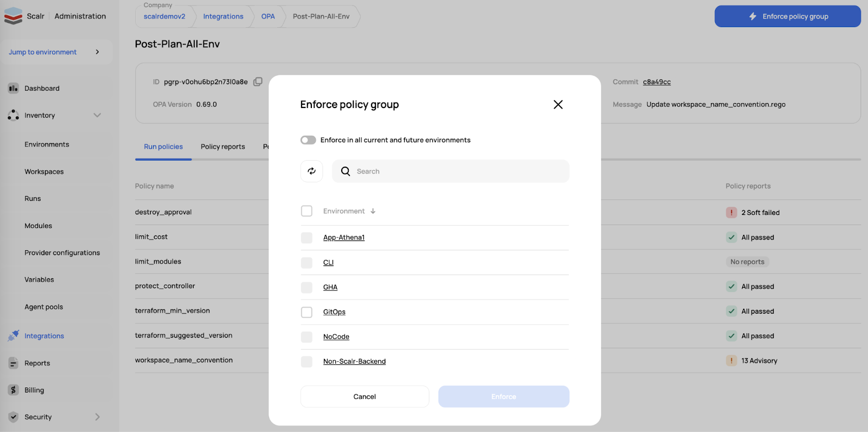Click the Integrations plug icon
This screenshot has height=432, width=868.
pos(13,336)
